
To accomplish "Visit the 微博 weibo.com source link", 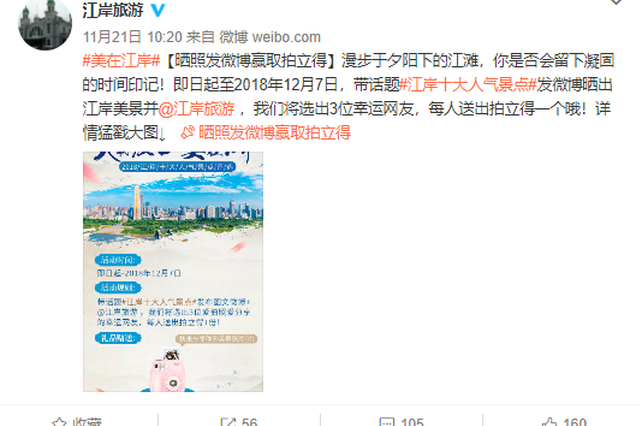I will coord(270,37).
